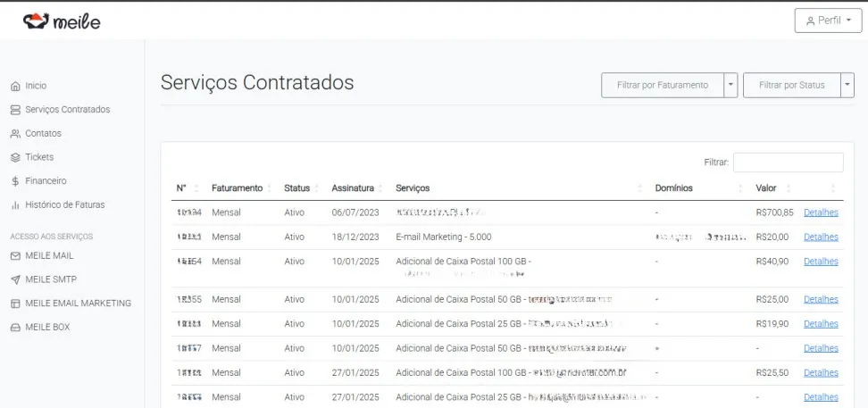Viewport: 868px width, 408px height.
Task: Open Contatos menu item
Action: (43, 133)
